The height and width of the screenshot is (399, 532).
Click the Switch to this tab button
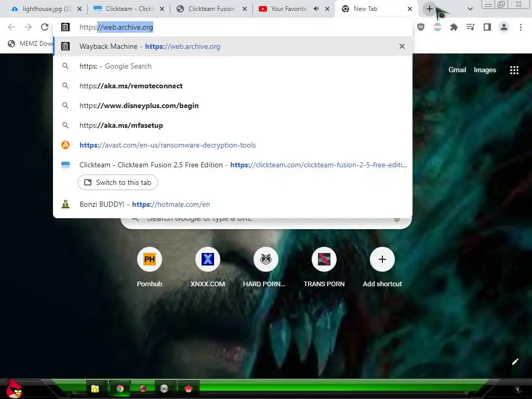(x=117, y=182)
